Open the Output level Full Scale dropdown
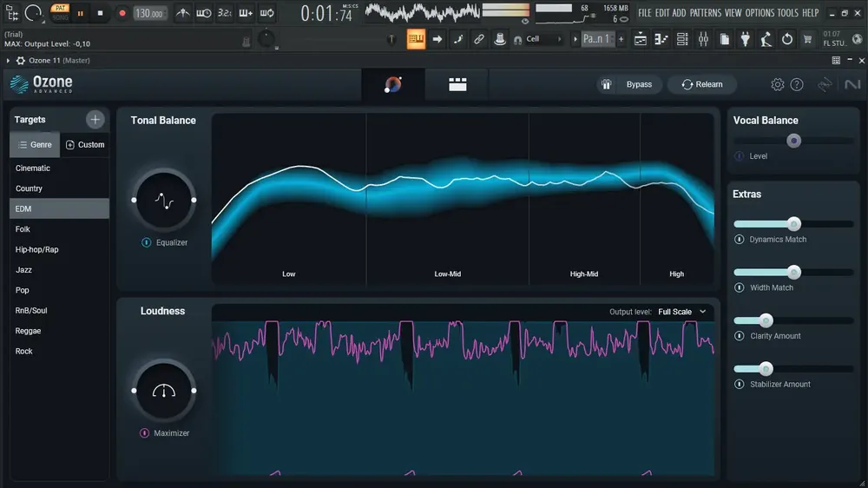The height and width of the screenshot is (488, 868). click(x=682, y=312)
